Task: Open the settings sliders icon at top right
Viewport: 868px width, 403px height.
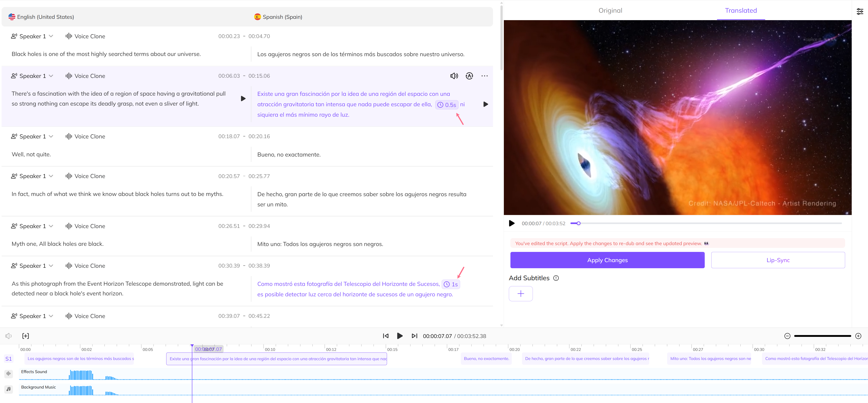Action: point(860,12)
